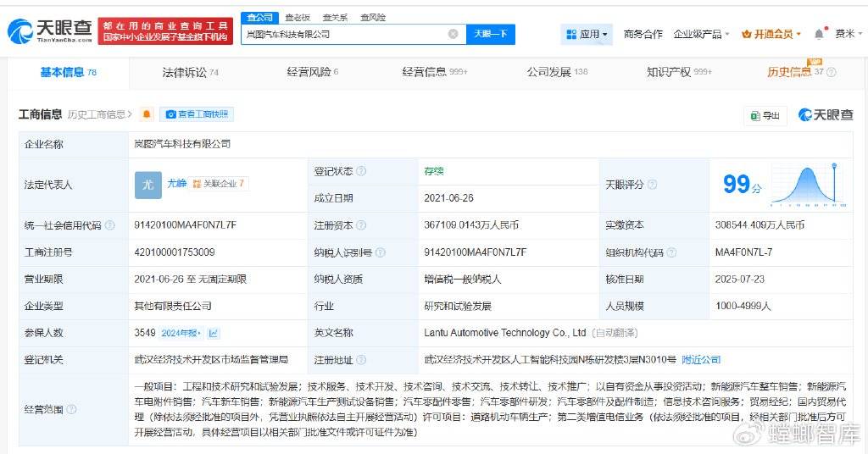Switch to the 经营风险 tab
This screenshot has width=868, height=454.
pyautogui.click(x=312, y=73)
